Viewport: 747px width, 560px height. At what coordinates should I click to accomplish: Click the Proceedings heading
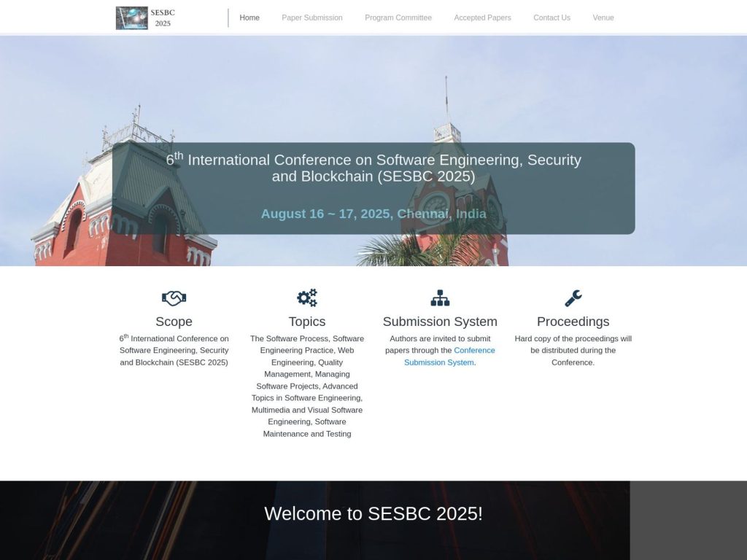pyautogui.click(x=573, y=322)
